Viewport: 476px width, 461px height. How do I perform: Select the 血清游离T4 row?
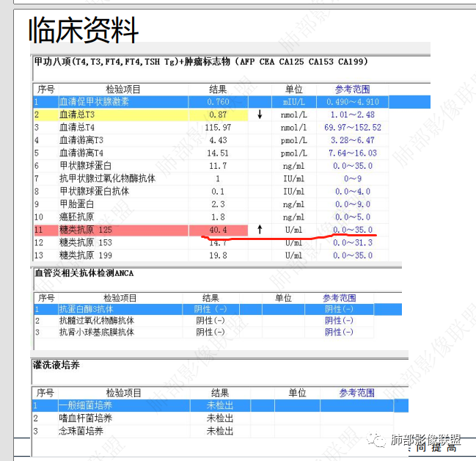tap(211, 153)
